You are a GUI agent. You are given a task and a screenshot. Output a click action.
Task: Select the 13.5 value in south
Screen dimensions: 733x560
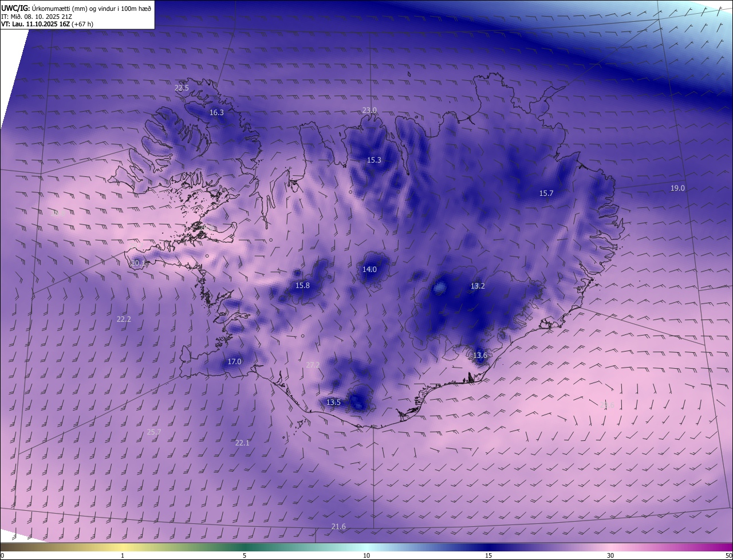333,402
